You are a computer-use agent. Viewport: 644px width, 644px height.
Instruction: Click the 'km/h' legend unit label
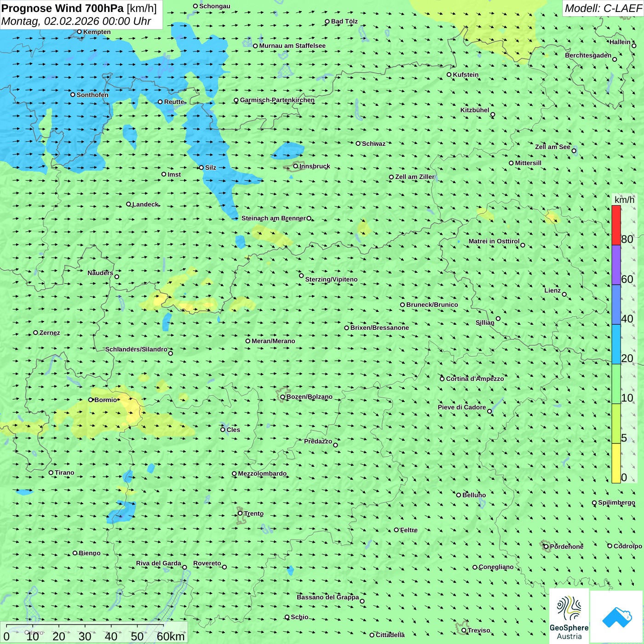(624, 200)
